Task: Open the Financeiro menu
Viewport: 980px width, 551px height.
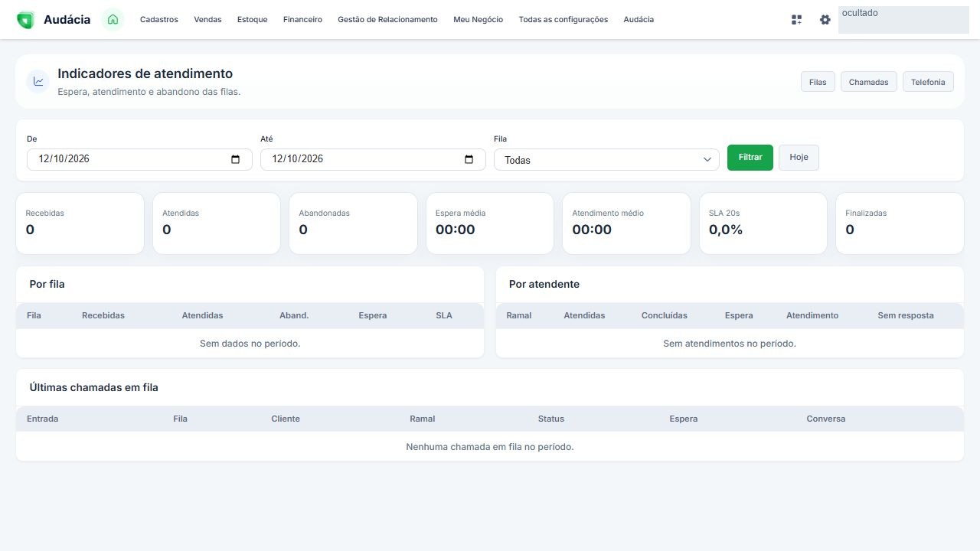Action: coord(302,20)
